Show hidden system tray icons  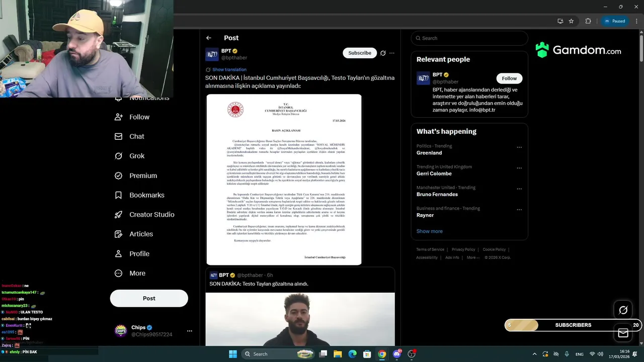[534, 354]
